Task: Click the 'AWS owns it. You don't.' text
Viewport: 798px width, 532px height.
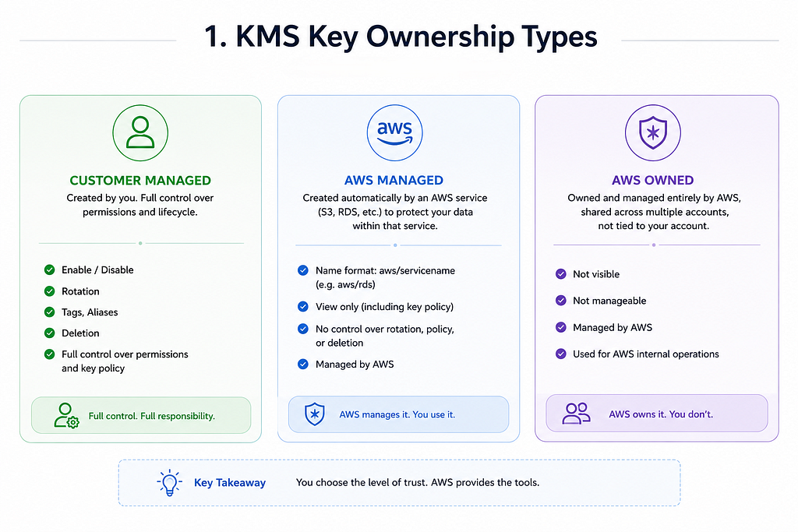Action: pyautogui.click(x=661, y=414)
